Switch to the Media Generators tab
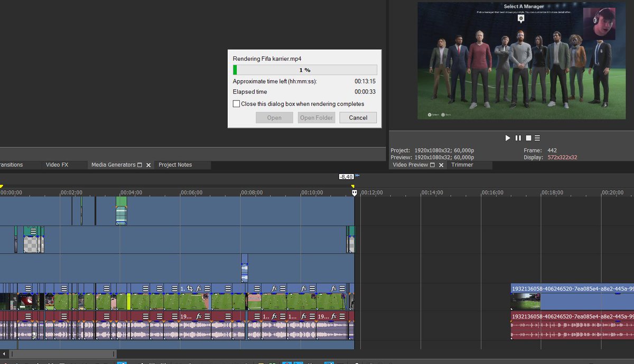This screenshot has width=634, height=364. pyautogui.click(x=113, y=165)
